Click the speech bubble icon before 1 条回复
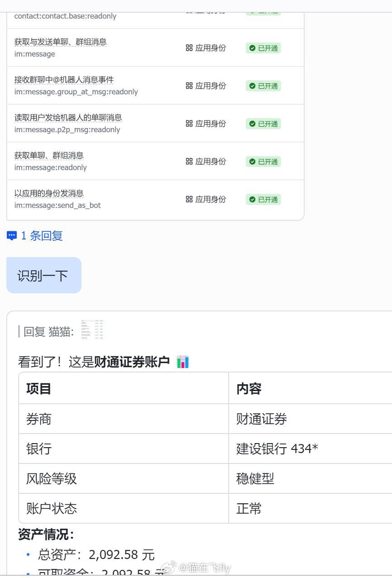This screenshot has height=578, width=392. [11, 235]
